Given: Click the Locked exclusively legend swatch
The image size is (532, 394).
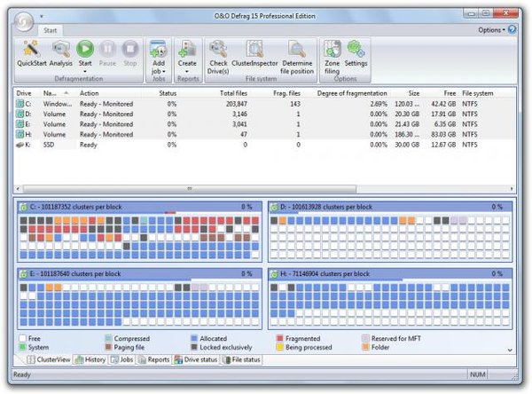Looking at the screenshot, I should (194, 347).
